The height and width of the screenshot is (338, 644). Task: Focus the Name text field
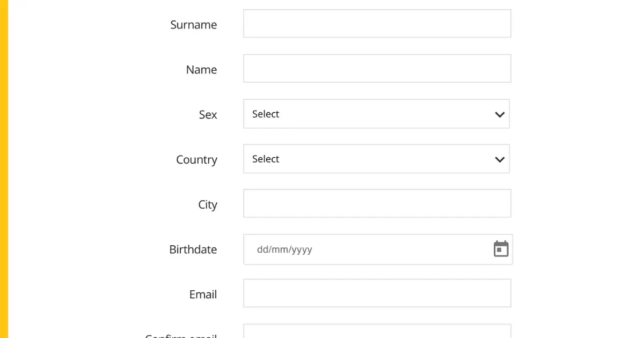point(377,69)
